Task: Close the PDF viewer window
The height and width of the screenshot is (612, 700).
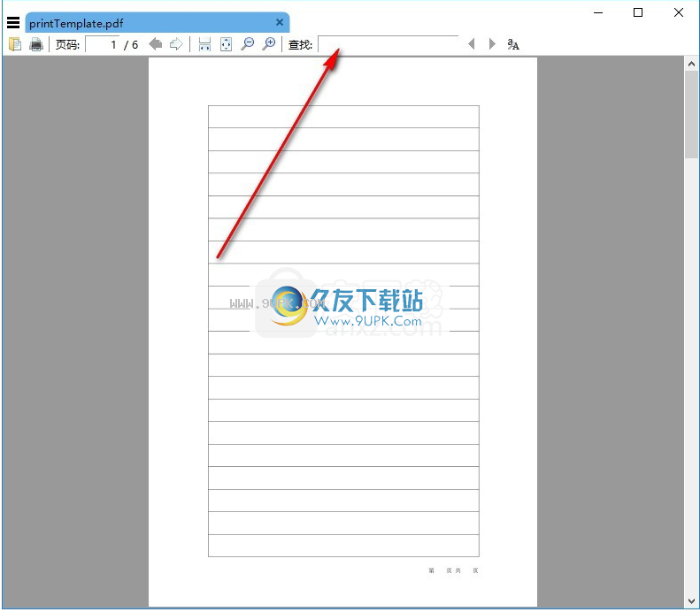Action: [x=679, y=12]
